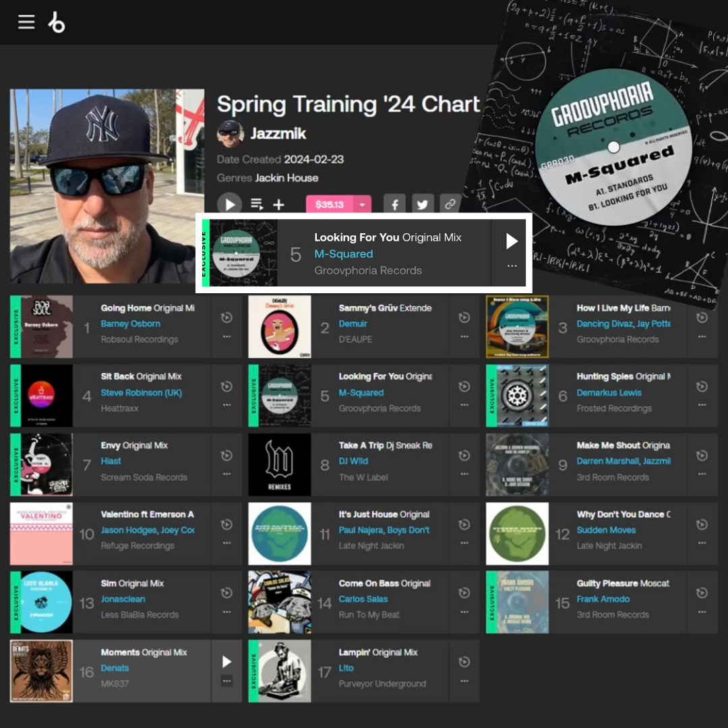The height and width of the screenshot is (728, 728).
Task: Open artist Jonasclean
Action: click(x=123, y=599)
